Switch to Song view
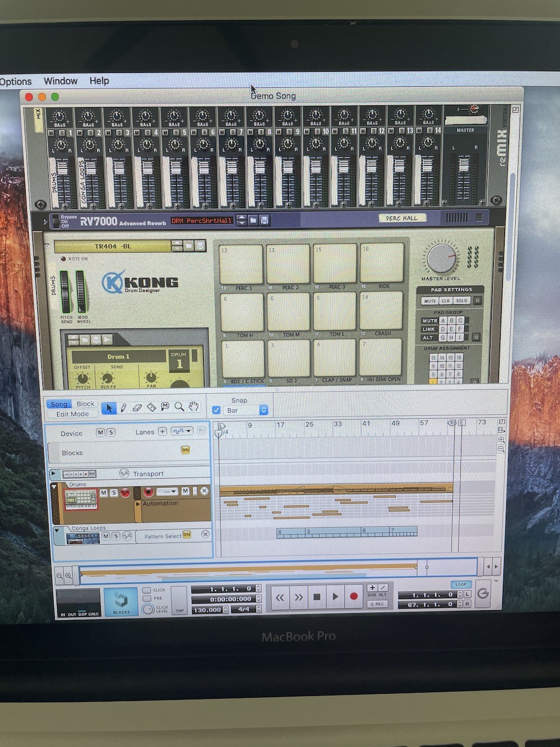560x747 pixels. [59, 404]
